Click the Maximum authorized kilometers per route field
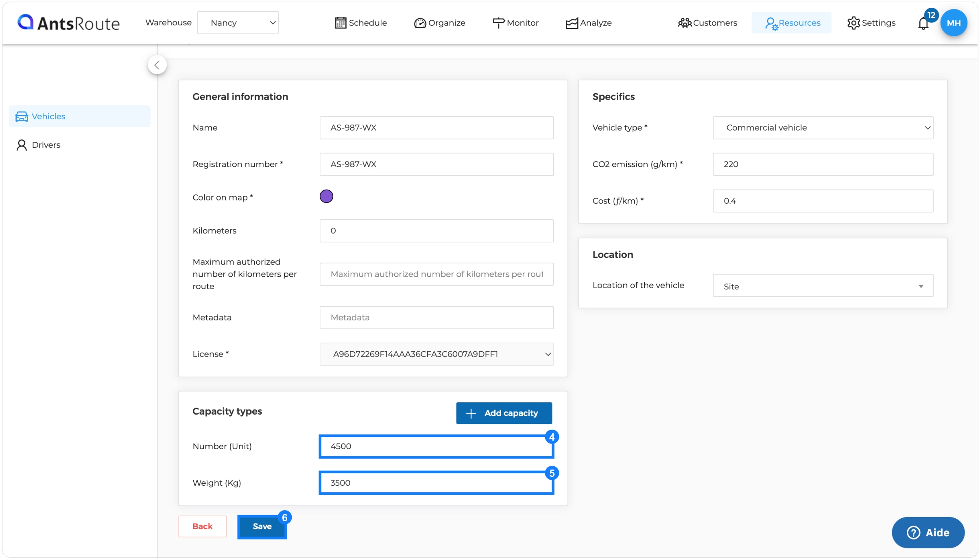980x559 pixels. pos(437,274)
